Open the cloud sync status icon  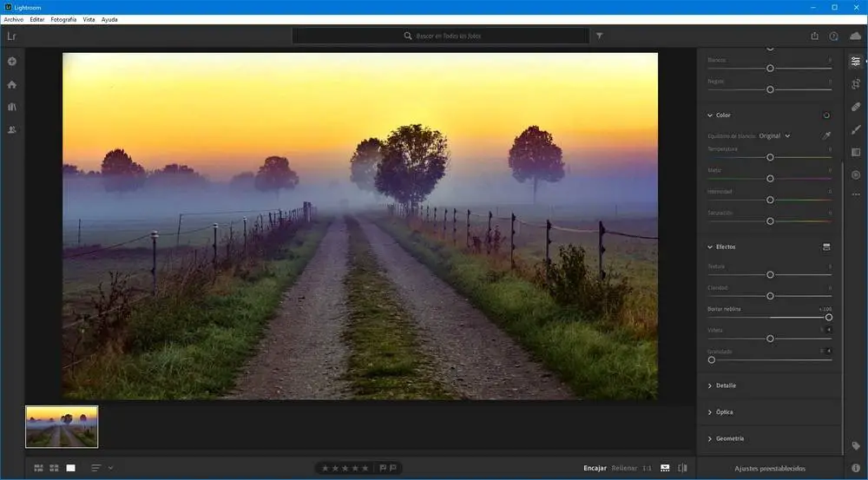click(855, 36)
